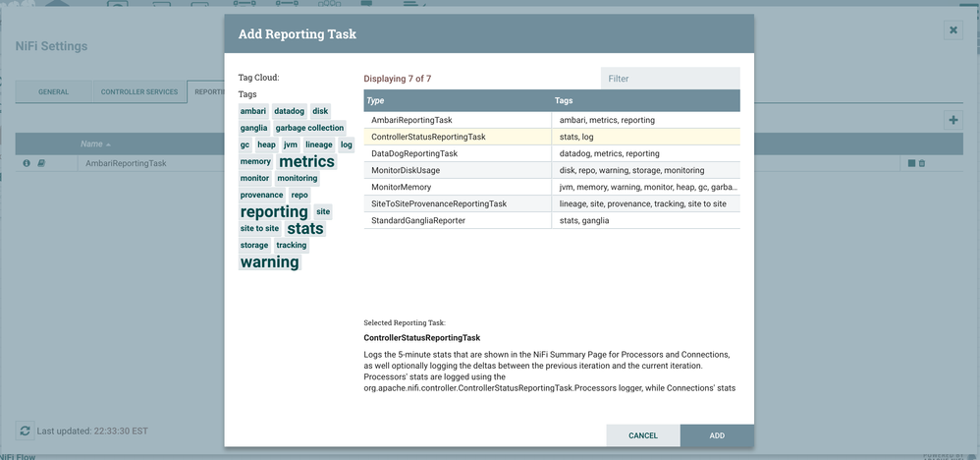
Task: Open the Controller Services tab
Action: (139, 92)
